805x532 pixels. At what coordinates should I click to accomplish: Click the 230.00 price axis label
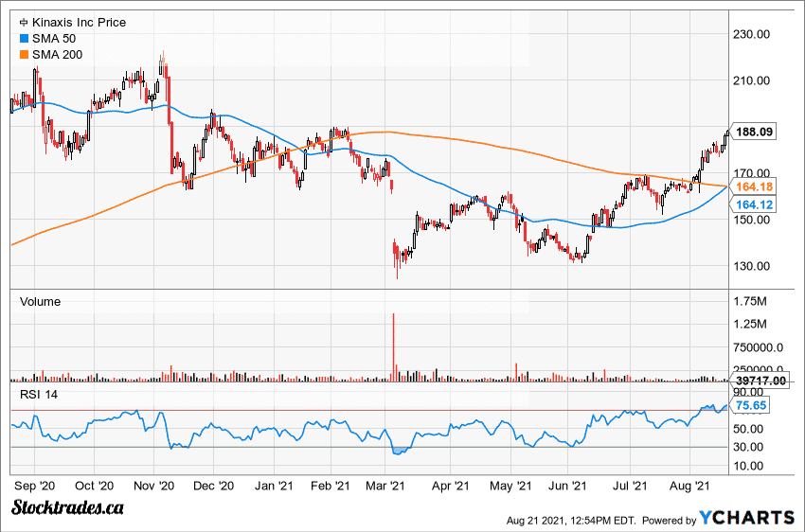(760, 35)
